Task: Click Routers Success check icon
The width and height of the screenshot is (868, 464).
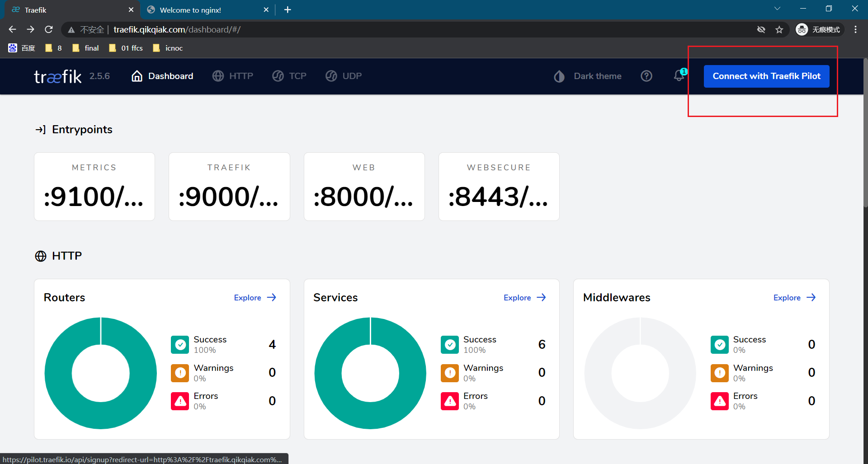Action: (x=180, y=345)
